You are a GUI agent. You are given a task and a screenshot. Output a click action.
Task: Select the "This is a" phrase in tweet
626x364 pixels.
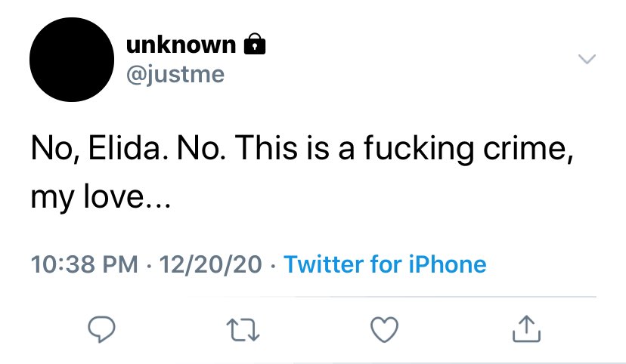coord(295,148)
